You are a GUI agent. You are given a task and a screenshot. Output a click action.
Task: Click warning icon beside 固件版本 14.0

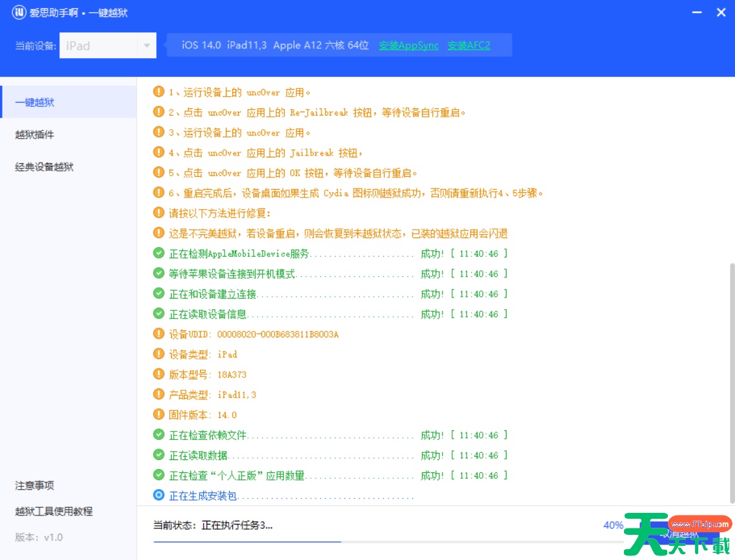coord(159,414)
